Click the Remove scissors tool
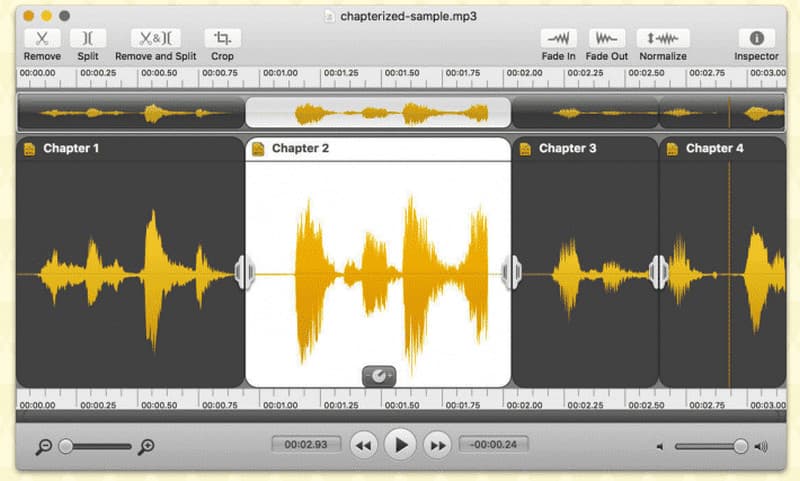800x481 pixels. [42, 39]
